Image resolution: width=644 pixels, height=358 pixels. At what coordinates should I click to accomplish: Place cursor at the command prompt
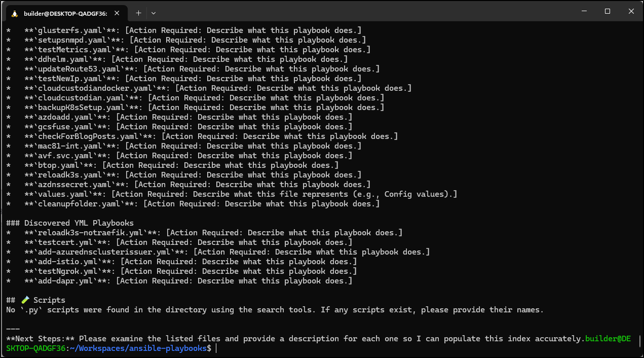coord(216,348)
